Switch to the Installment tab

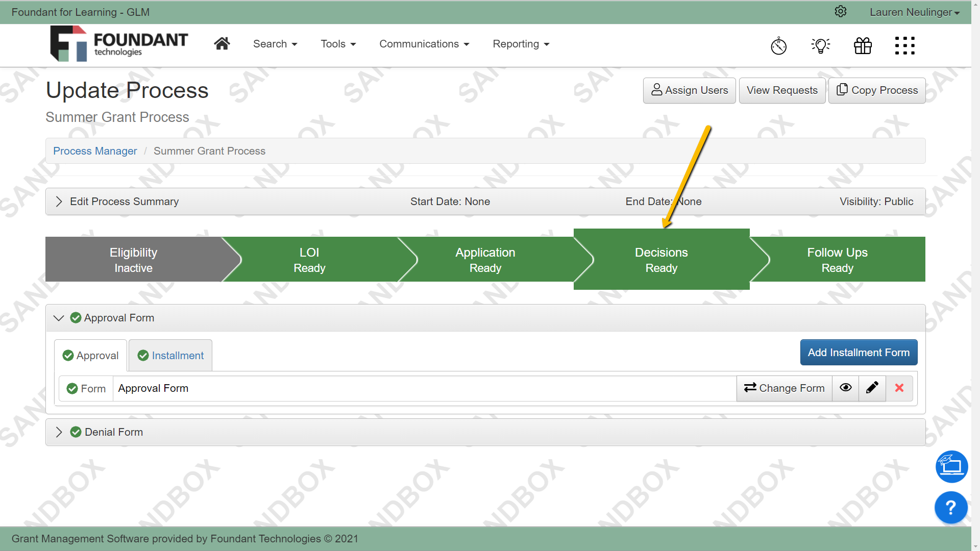point(170,355)
